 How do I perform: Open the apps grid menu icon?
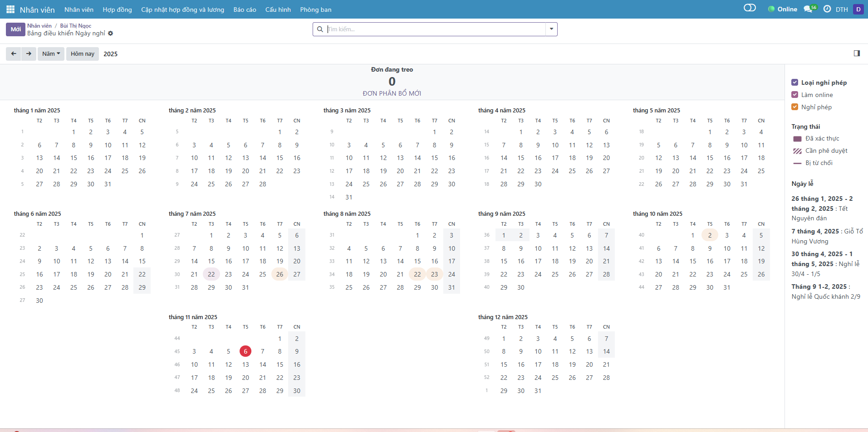coord(10,10)
